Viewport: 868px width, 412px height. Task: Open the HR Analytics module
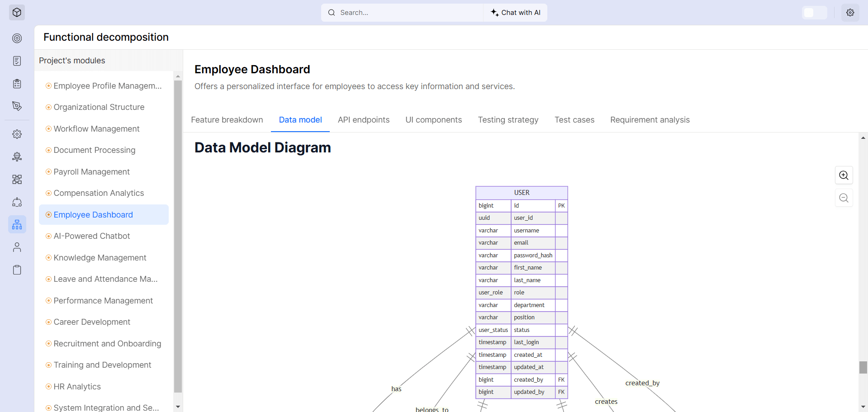pyautogui.click(x=104, y=387)
